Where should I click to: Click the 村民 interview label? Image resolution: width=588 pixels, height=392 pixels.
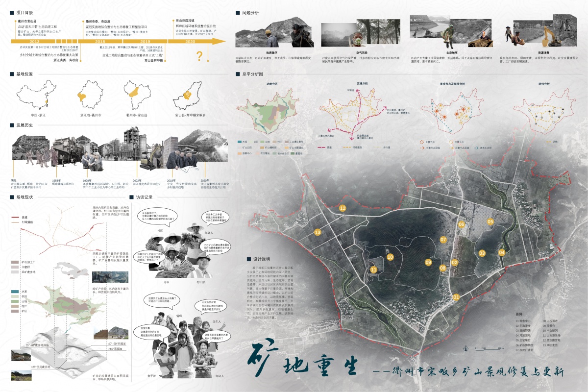click(x=159, y=230)
